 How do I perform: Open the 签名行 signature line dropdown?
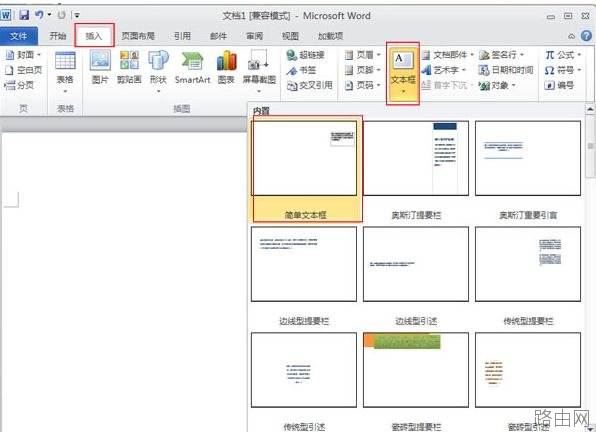(x=501, y=55)
